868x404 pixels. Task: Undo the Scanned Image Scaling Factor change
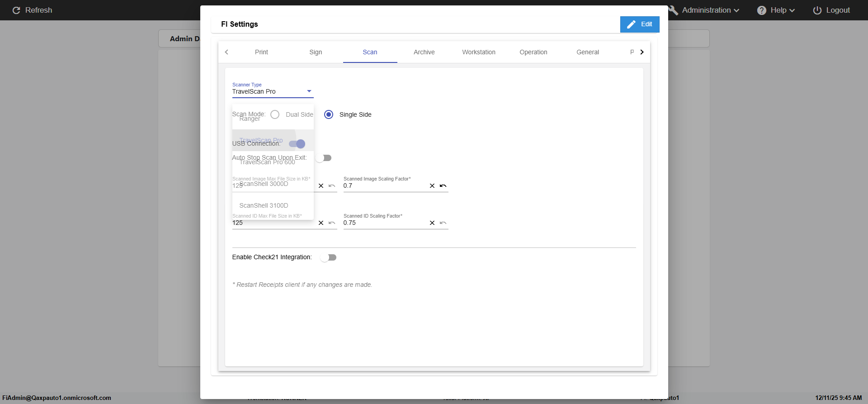pos(443,186)
